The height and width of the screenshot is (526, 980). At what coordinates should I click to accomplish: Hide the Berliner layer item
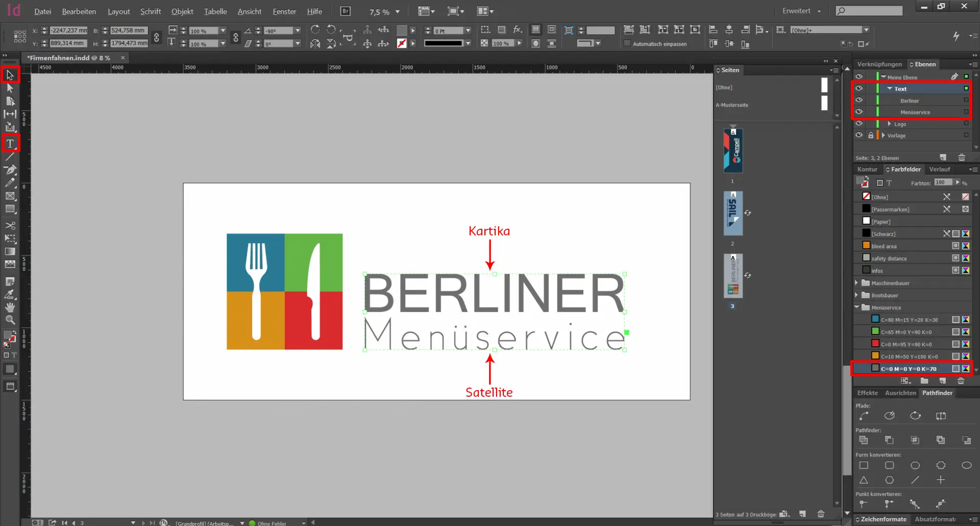pyautogui.click(x=859, y=100)
